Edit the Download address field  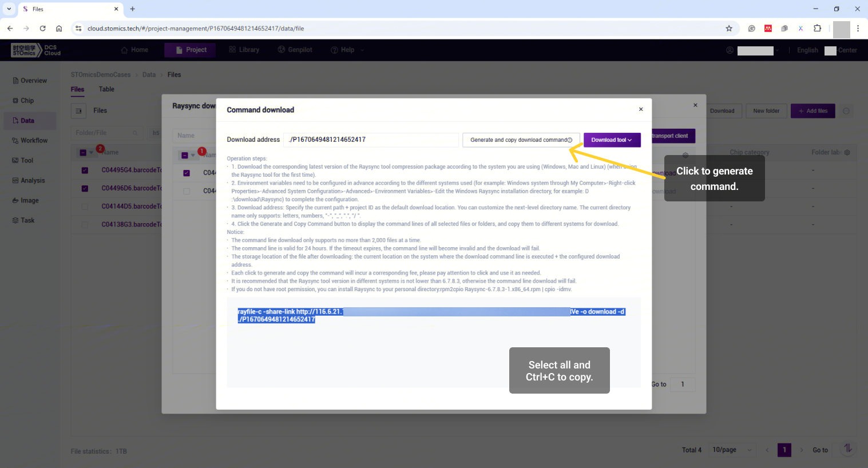coord(371,140)
